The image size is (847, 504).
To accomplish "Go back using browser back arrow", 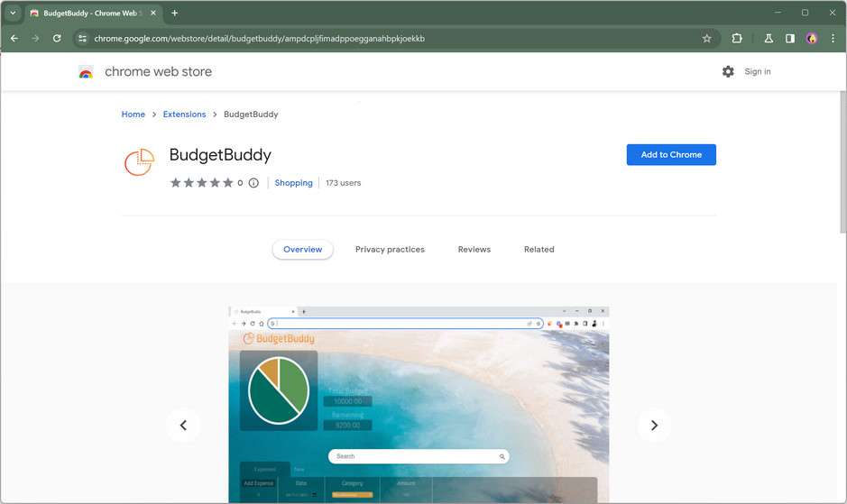I will pyautogui.click(x=14, y=39).
